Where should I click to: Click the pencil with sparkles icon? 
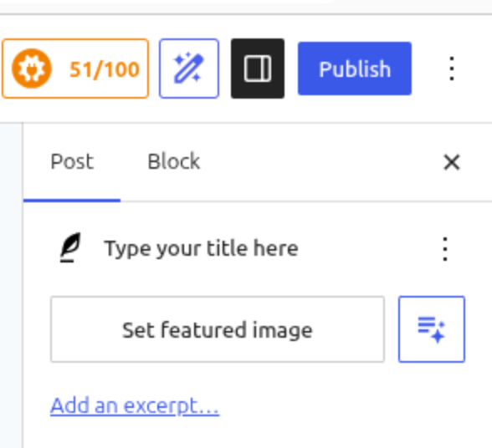[x=189, y=69]
